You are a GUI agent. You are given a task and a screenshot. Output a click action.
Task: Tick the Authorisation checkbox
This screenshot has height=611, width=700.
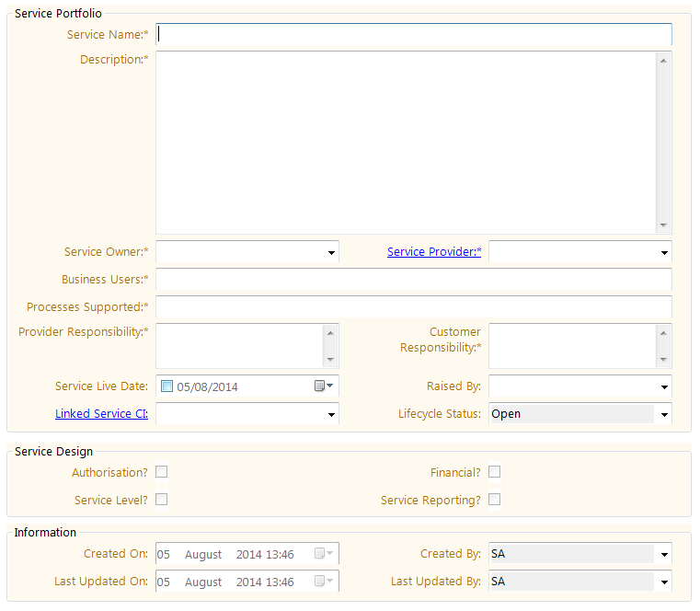click(162, 472)
